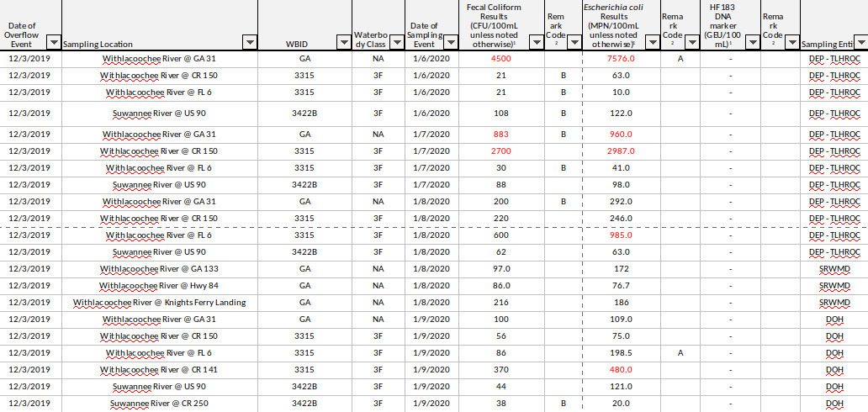Select the E. coli value 292.0

coord(621,202)
